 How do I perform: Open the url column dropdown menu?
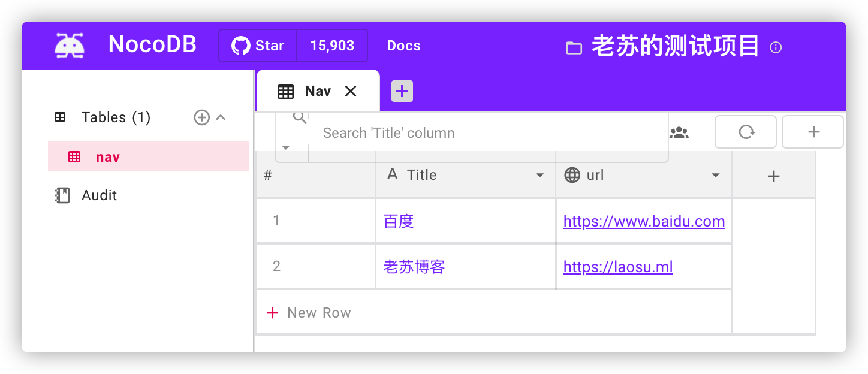pyautogui.click(x=715, y=176)
